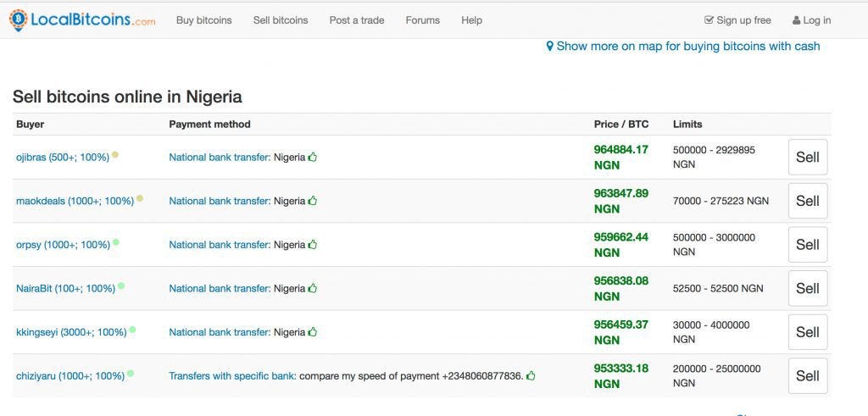Open the Help page

[x=471, y=20]
